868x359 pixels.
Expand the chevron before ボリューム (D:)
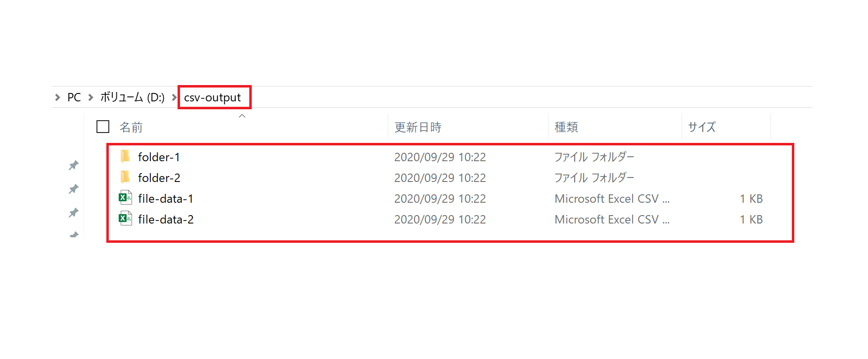point(91,97)
